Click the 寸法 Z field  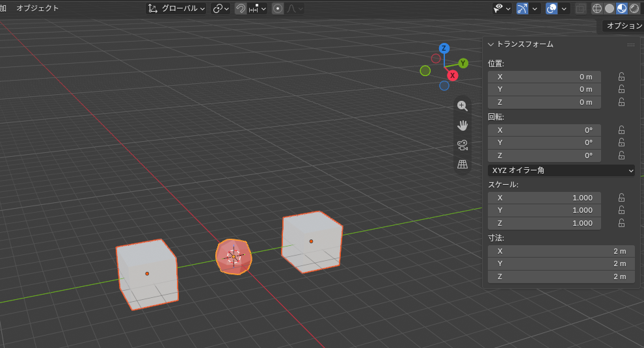561,277
